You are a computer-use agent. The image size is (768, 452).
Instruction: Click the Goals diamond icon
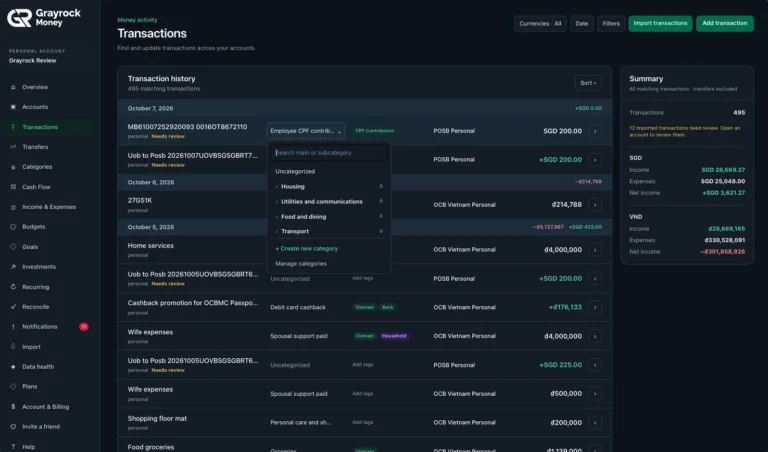point(13,247)
